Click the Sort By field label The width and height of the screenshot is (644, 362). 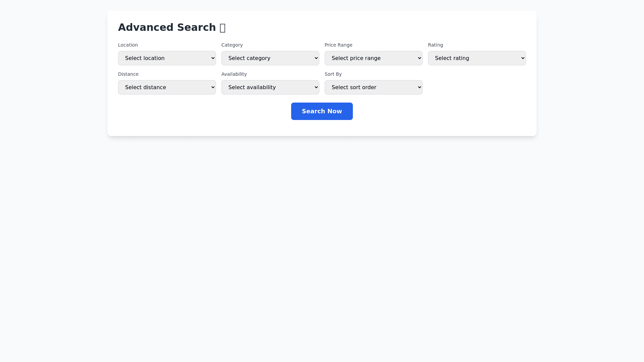click(x=333, y=74)
